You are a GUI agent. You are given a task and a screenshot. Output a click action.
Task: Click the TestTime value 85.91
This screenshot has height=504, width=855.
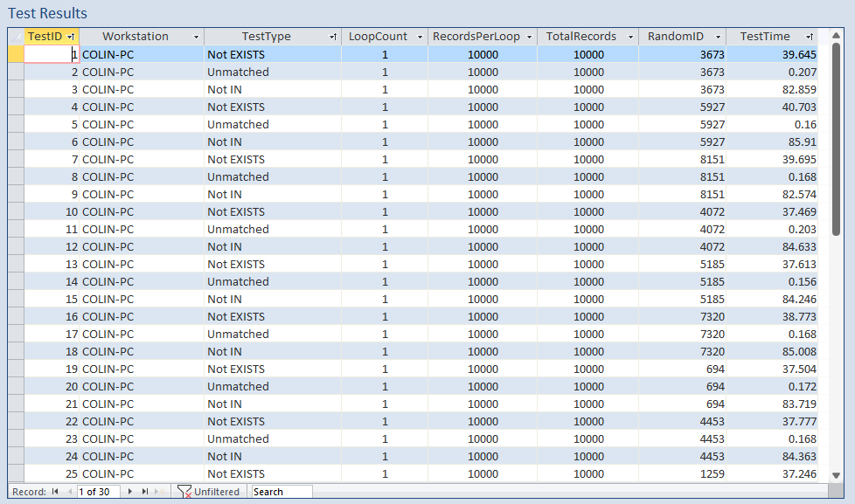802,142
